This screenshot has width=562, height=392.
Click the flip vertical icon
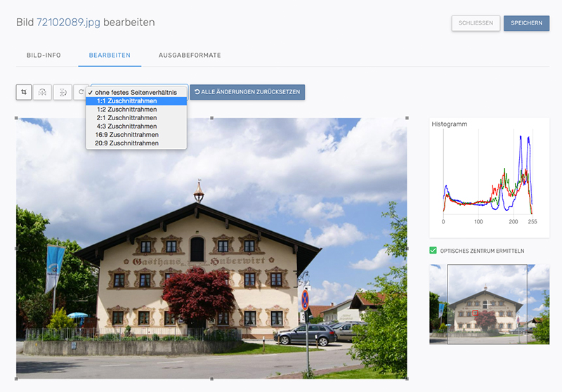click(x=62, y=92)
